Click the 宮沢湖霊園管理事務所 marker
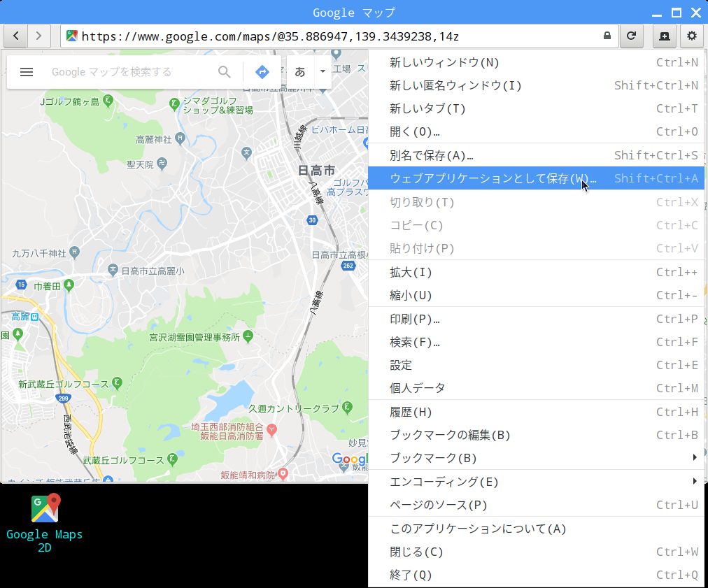The image size is (708, 588). 248,336
